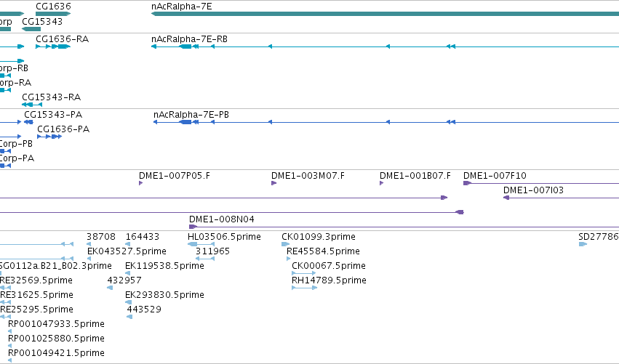Click the nAcRalpha-7E teal gene bar
The image size is (619, 364).
point(385,14)
